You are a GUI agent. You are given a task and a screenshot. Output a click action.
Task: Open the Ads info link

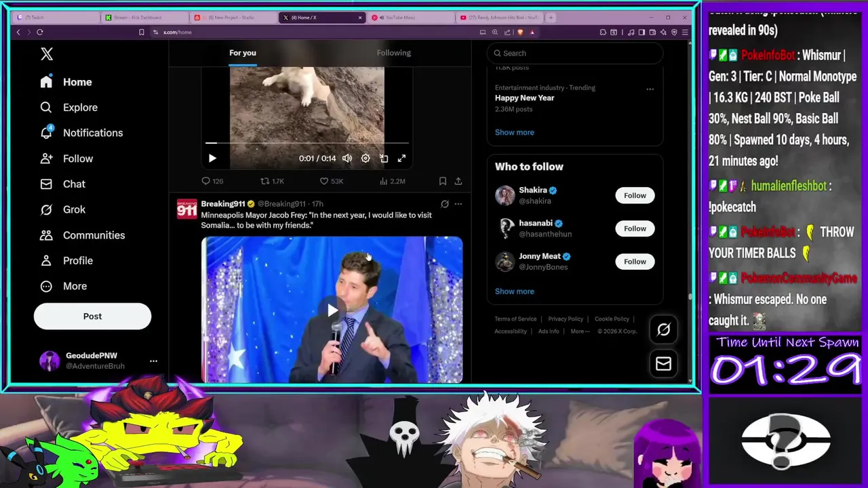(549, 331)
